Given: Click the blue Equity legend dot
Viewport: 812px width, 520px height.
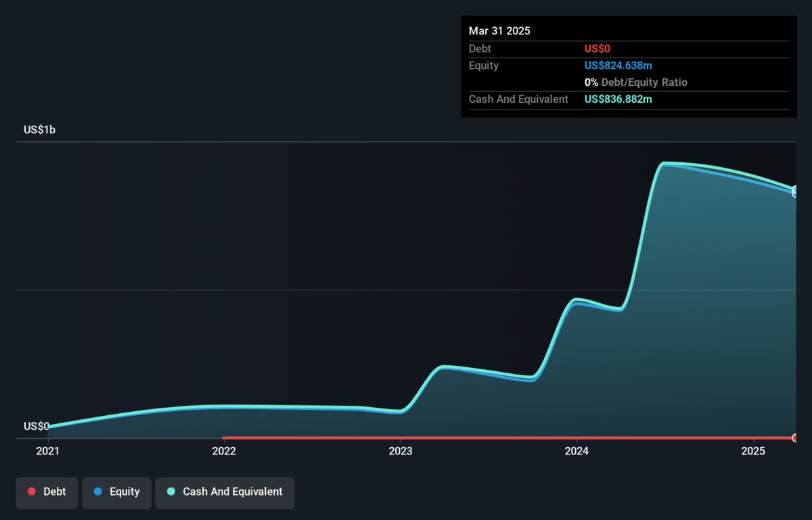Looking at the screenshot, I should pyautogui.click(x=97, y=492).
